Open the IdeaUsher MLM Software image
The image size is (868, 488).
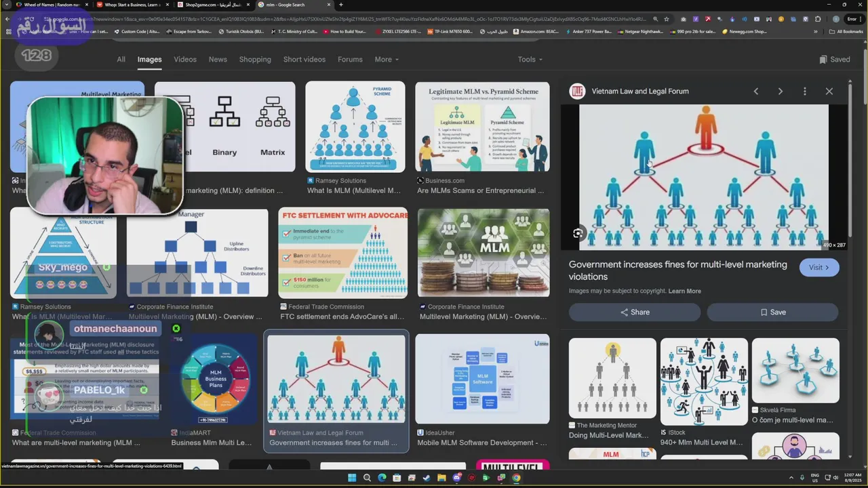482,380
